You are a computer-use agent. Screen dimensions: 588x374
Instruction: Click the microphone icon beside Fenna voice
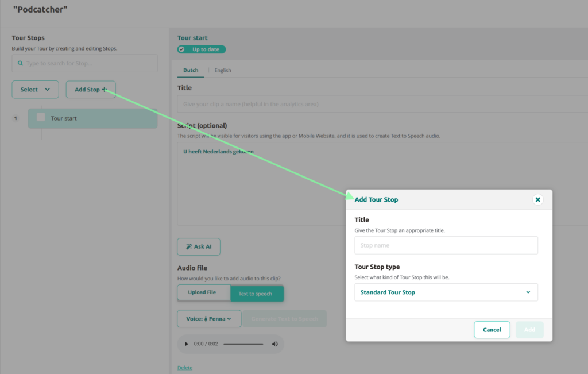(206, 319)
